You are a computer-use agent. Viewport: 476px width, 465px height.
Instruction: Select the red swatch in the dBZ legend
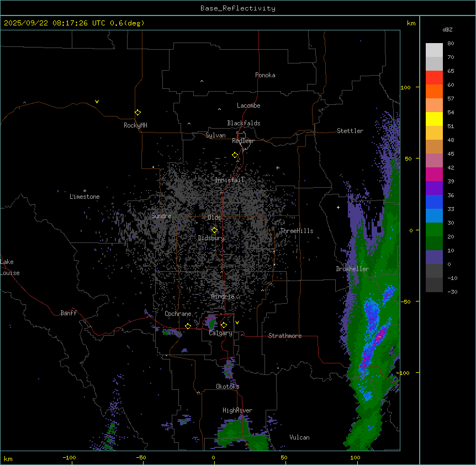coord(434,77)
